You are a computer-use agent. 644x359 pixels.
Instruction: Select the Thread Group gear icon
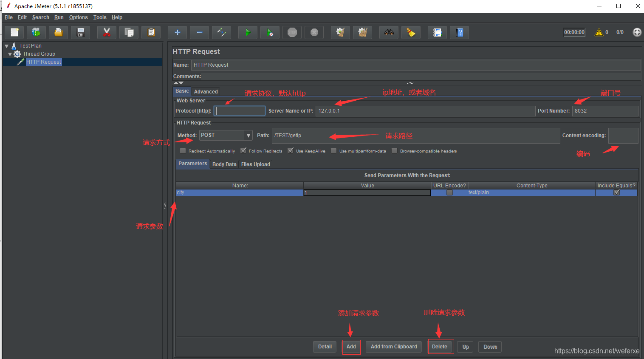click(17, 54)
